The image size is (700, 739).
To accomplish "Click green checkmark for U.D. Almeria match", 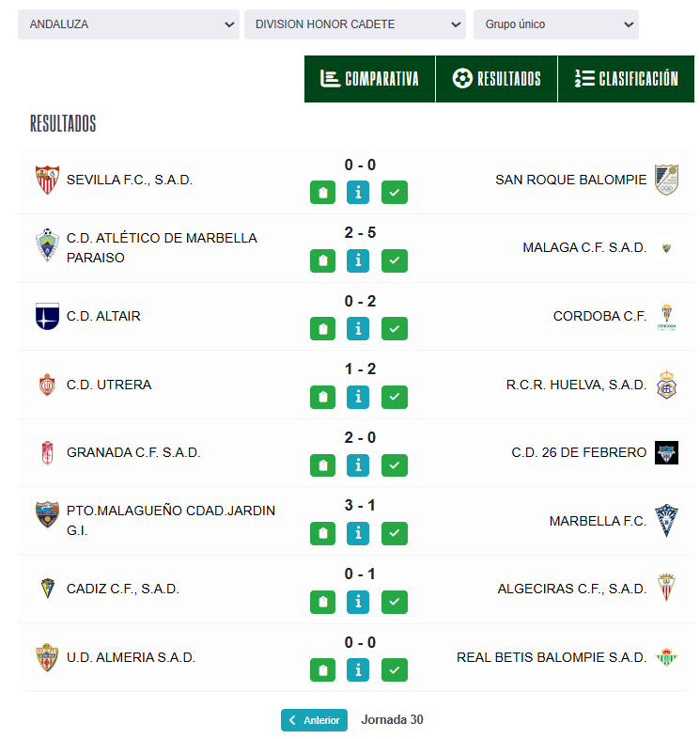I will coord(395,669).
